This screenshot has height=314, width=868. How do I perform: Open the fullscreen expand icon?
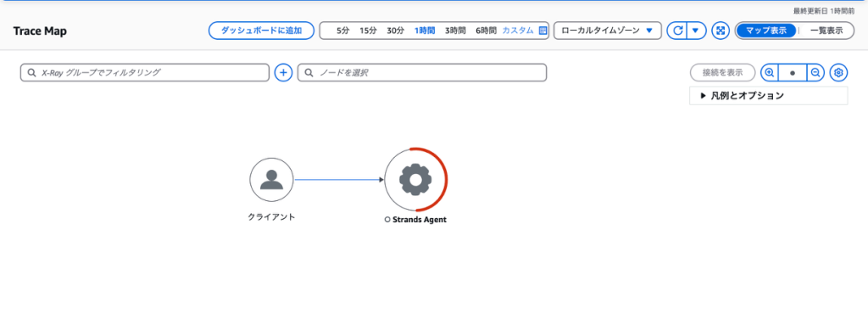click(x=721, y=31)
